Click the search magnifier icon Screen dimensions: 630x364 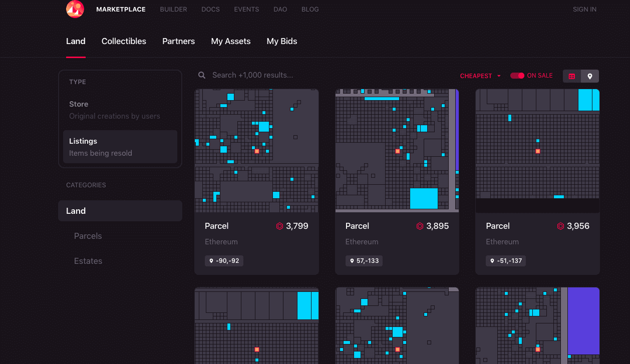[x=202, y=75]
